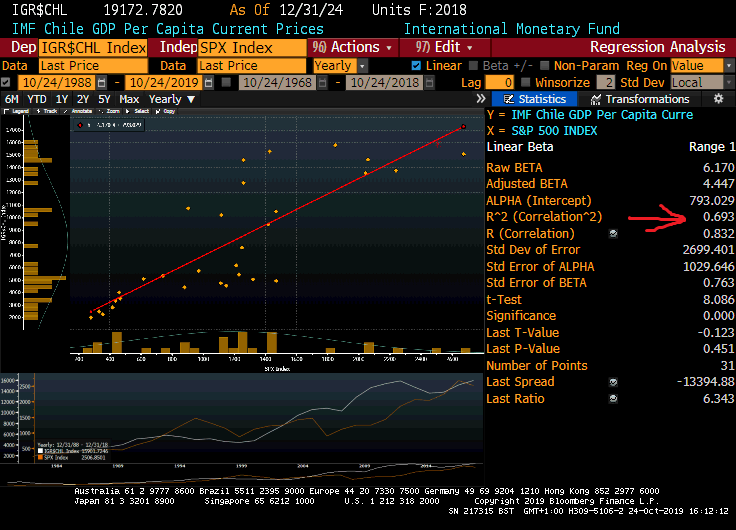The width and height of the screenshot is (736, 530).
Task: Enable the second date range checkbox
Action: [x=226, y=83]
